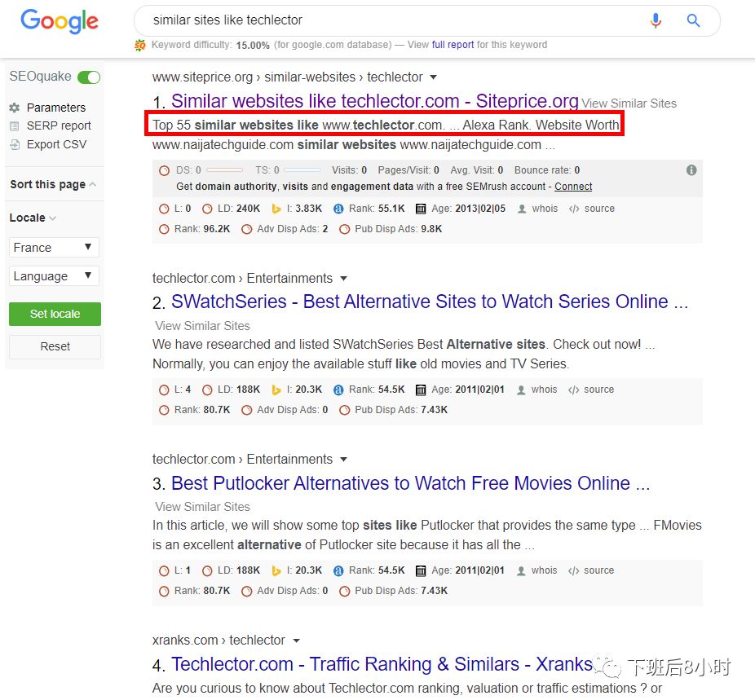755x700 pixels.
Task: Click the SERP report table icon
Action: [15, 126]
